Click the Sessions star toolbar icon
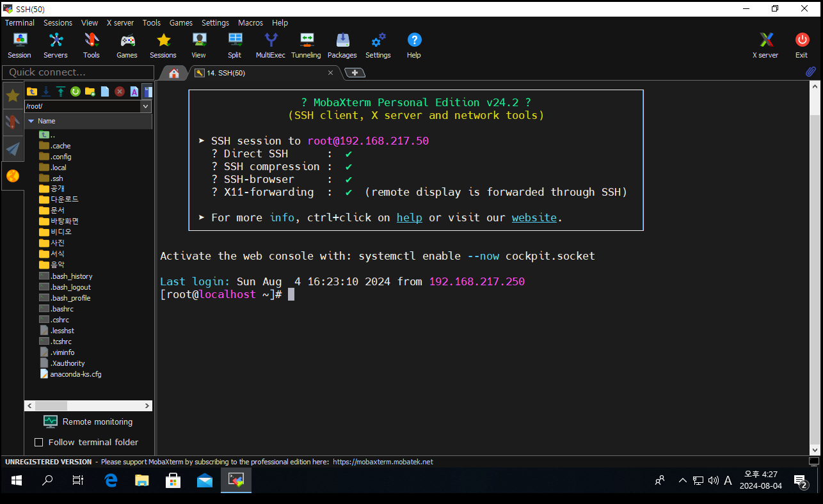Viewport: 823px width, 504px height. click(163, 45)
